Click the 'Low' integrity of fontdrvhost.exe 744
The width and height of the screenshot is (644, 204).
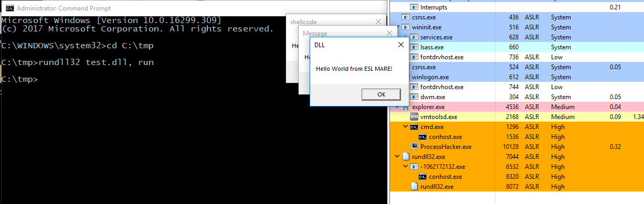point(557,87)
